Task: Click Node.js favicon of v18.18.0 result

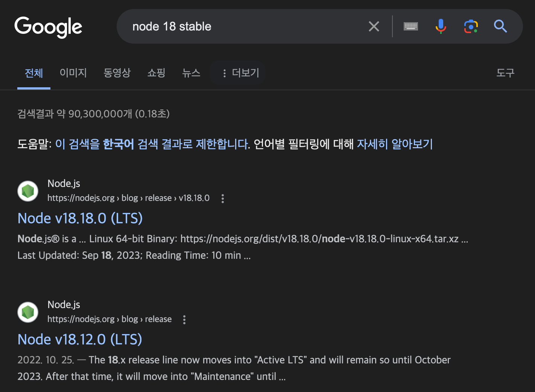Action: click(x=28, y=191)
